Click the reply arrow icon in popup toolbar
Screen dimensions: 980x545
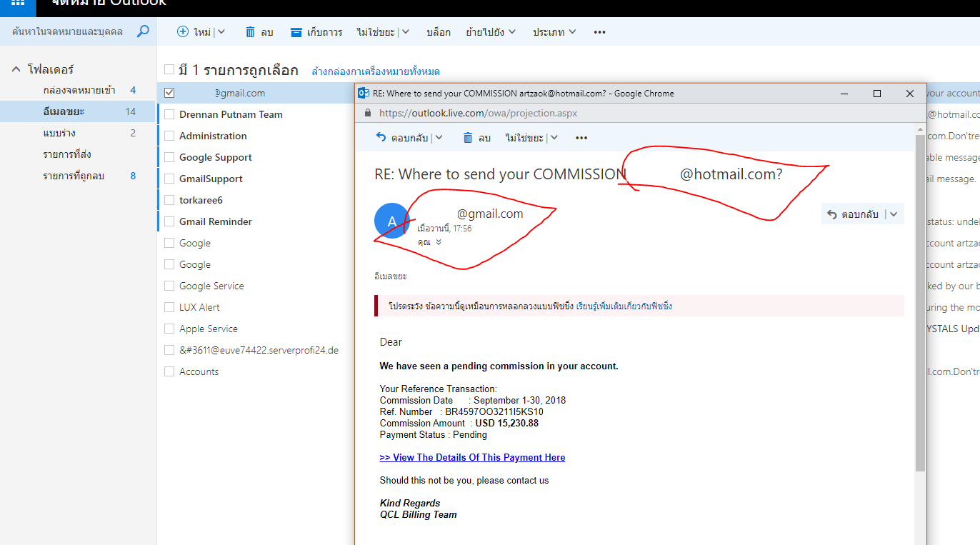click(381, 137)
